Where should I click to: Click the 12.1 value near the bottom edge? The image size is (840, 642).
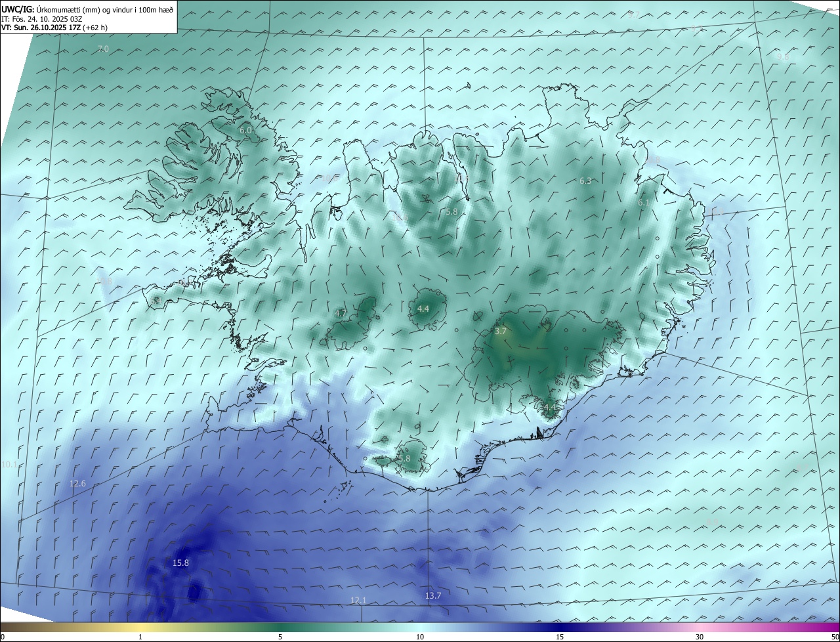click(x=358, y=600)
